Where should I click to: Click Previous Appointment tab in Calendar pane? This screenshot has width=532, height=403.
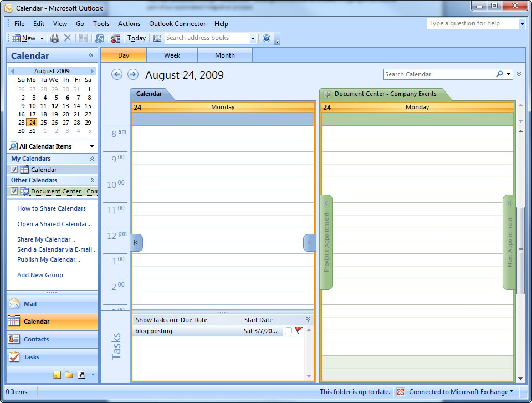click(x=136, y=242)
